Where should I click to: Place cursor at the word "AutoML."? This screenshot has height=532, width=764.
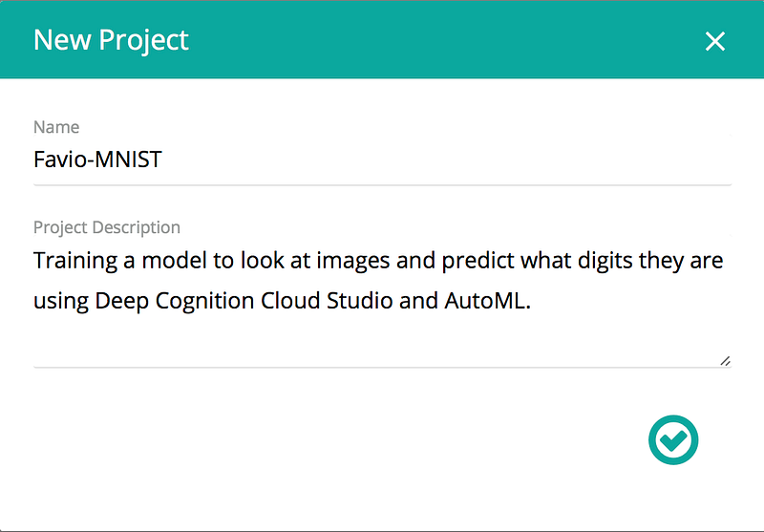[x=484, y=301]
